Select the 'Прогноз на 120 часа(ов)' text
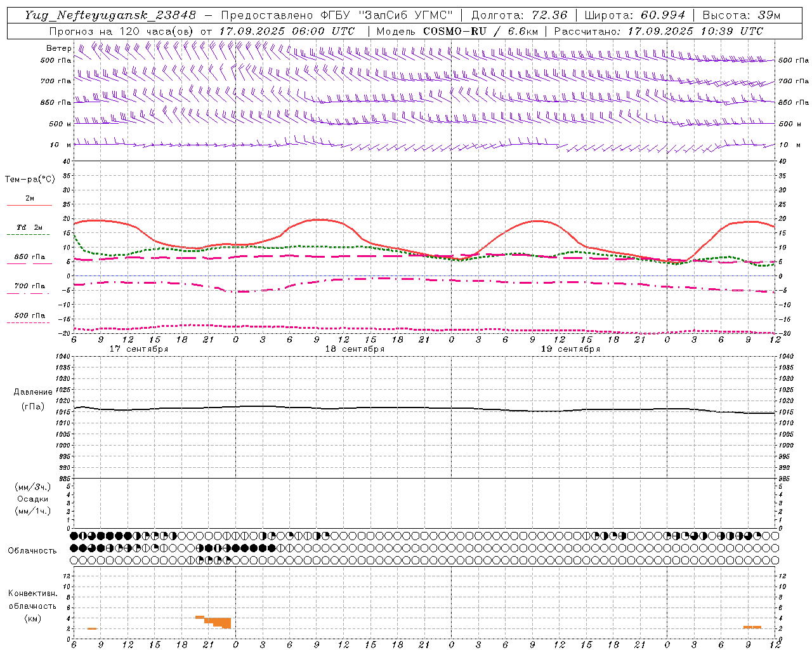 point(122,31)
